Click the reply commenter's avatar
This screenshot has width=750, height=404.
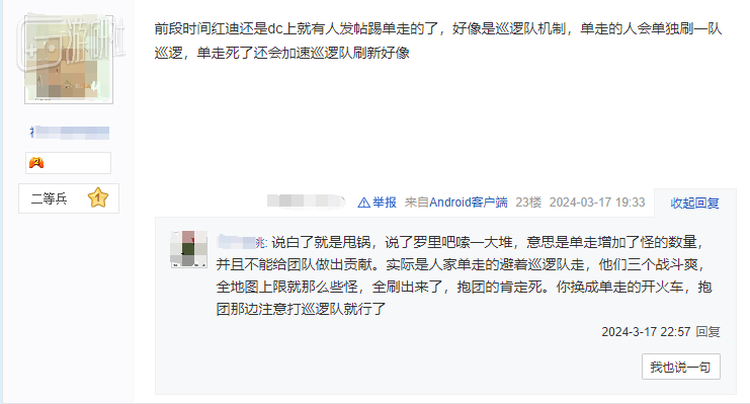[x=189, y=249]
